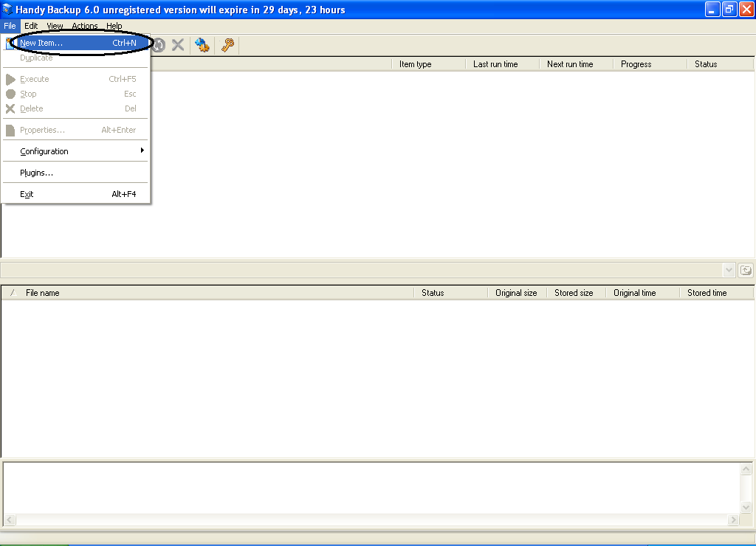
Task: Sort by Item type column header
Action: pyautogui.click(x=429, y=64)
